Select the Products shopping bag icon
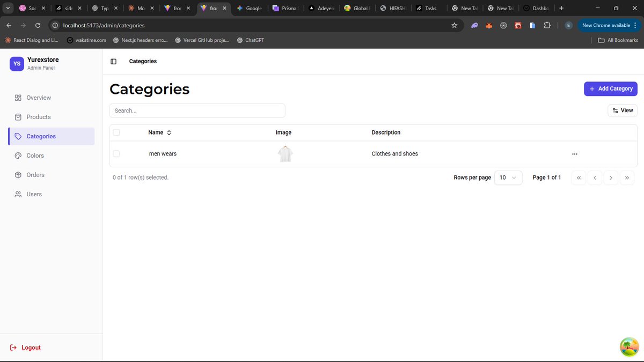644x362 pixels. (17, 117)
